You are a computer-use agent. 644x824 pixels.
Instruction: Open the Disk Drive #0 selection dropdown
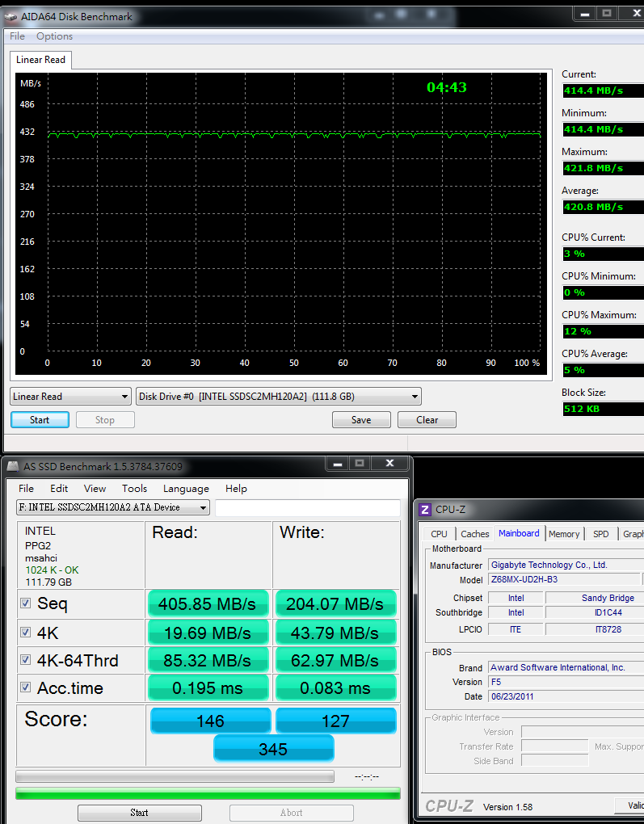tap(279, 396)
